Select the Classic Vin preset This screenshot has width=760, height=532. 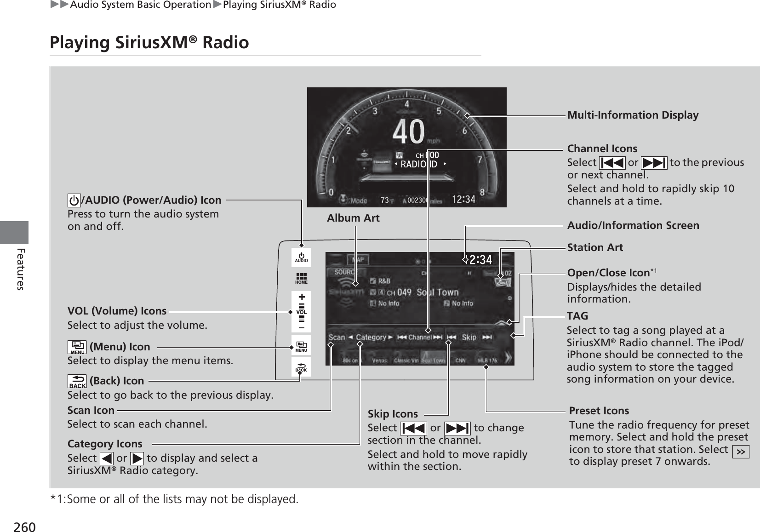[406, 360]
